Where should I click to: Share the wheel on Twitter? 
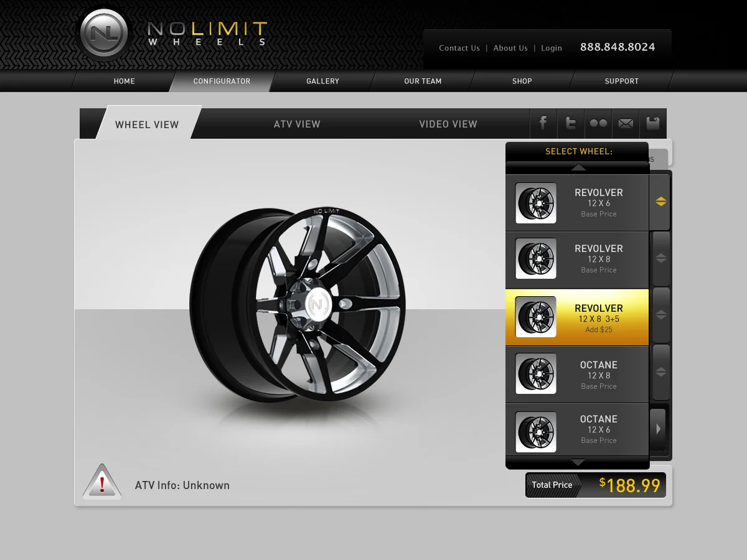click(x=570, y=123)
